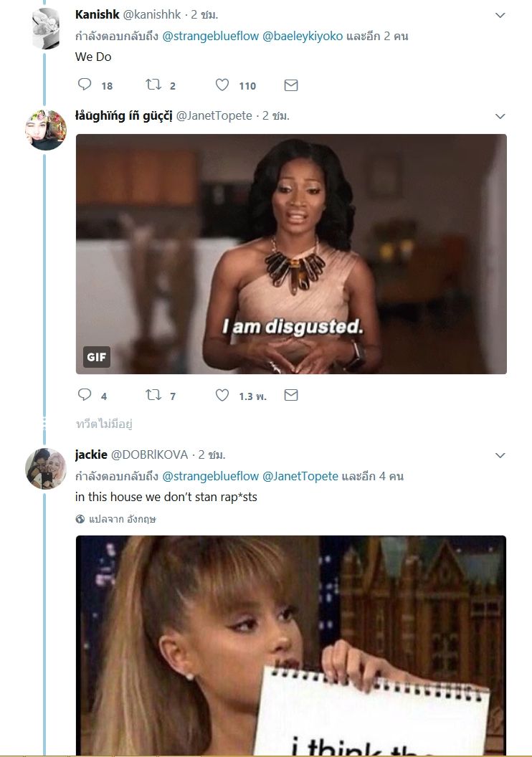Reply to JanetTopete's GIF tweet

85,395
